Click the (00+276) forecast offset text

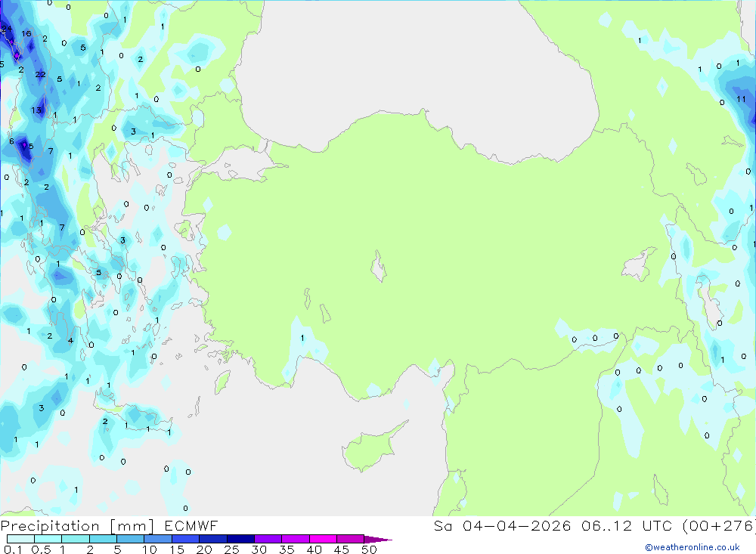click(718, 525)
